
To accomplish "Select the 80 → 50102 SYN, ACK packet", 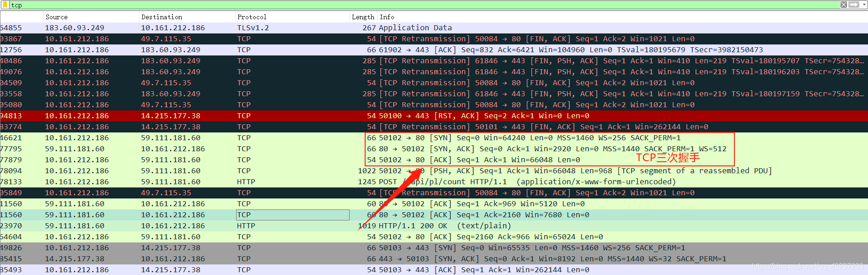I will tap(434, 148).
